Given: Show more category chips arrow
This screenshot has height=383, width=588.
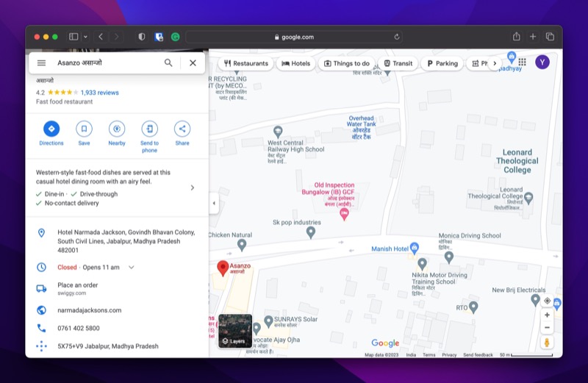Looking at the screenshot, I should pyautogui.click(x=495, y=63).
